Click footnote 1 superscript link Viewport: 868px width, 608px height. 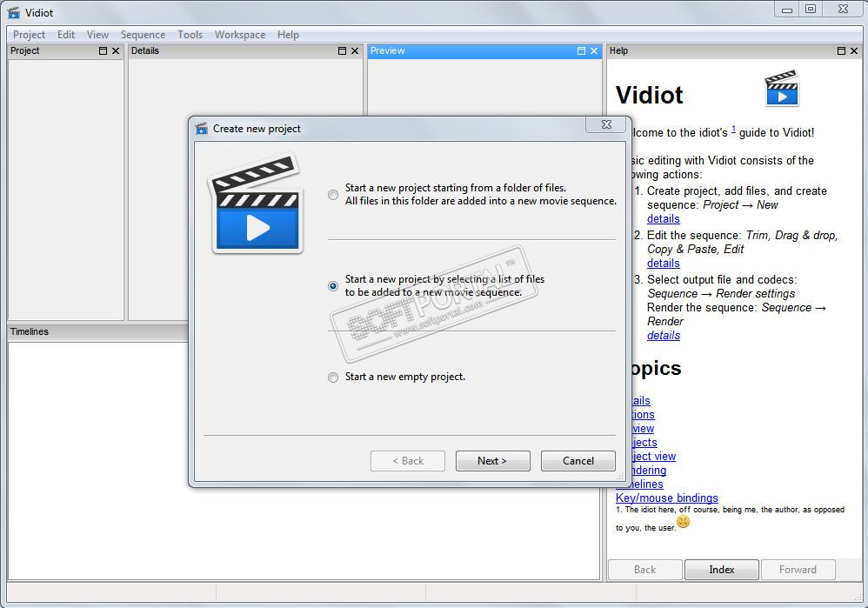click(733, 130)
